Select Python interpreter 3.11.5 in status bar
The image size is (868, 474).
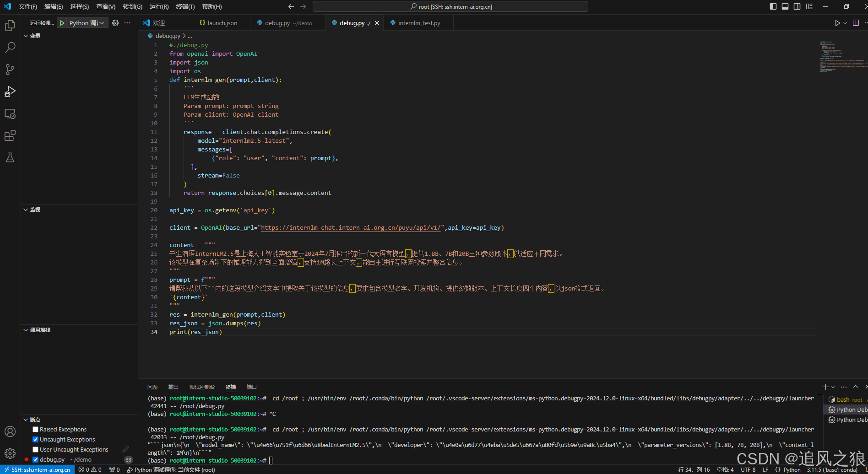click(x=832, y=469)
